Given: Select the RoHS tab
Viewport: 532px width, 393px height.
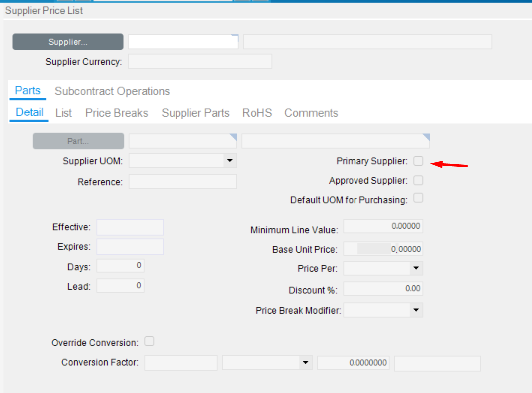Looking at the screenshot, I should click(x=257, y=113).
